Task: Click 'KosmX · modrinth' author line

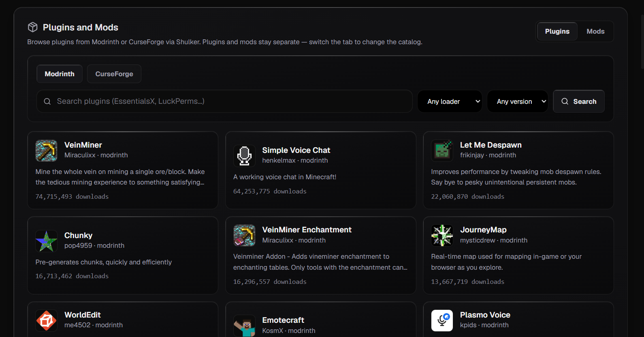Action: point(289,331)
